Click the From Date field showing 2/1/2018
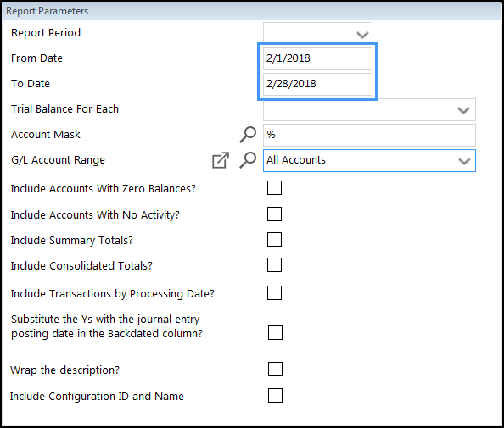This screenshot has height=428, width=504. click(x=317, y=58)
